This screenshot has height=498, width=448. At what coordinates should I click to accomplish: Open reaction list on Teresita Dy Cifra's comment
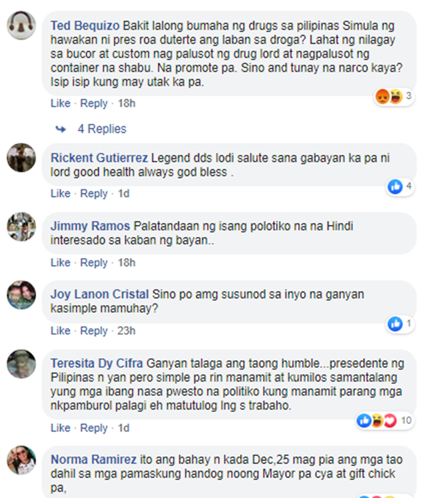point(385,420)
